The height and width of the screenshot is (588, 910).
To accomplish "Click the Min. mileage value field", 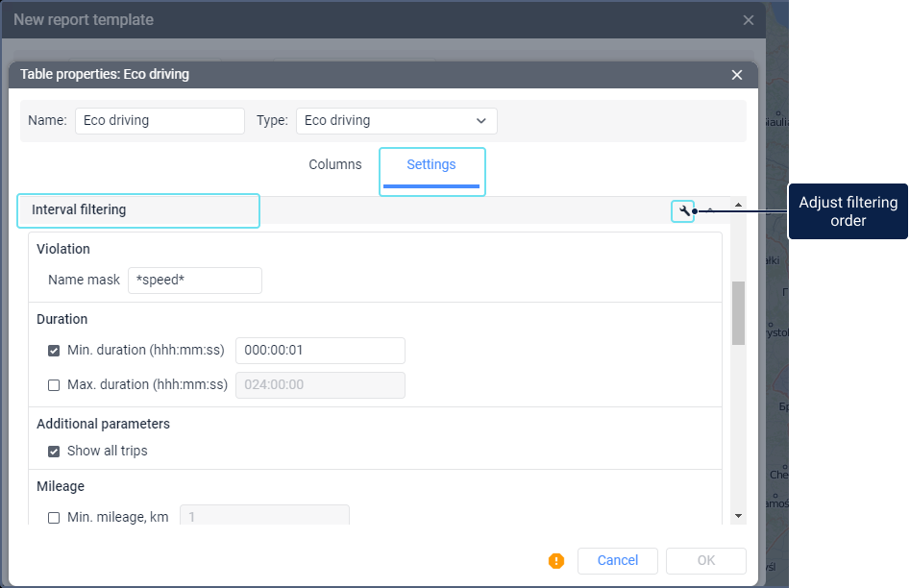I will tap(264, 515).
